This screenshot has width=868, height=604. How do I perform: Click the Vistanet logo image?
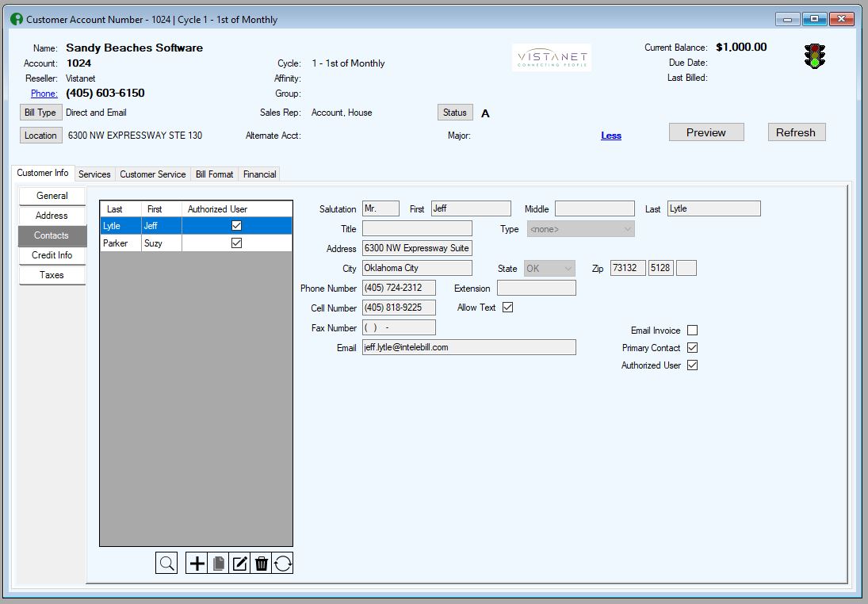pyautogui.click(x=552, y=58)
